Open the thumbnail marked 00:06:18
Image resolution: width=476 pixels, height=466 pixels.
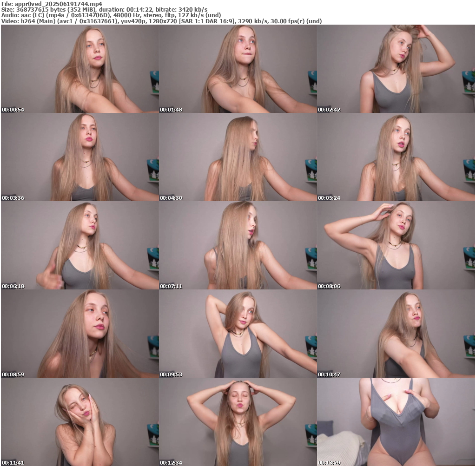click(80, 245)
